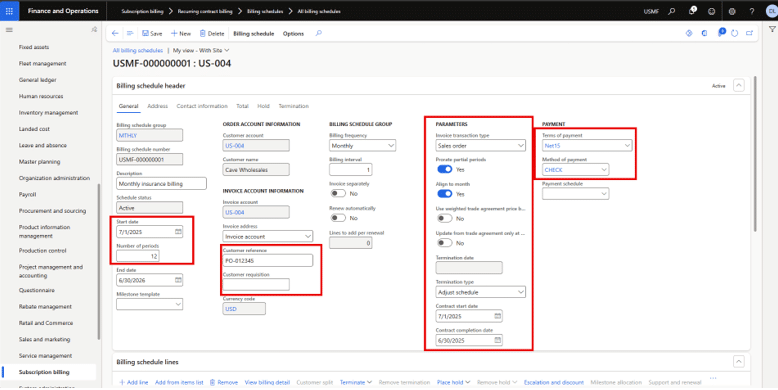Toggle Renew automatically switch
Viewport: 778px width, 390px height.
point(338,218)
